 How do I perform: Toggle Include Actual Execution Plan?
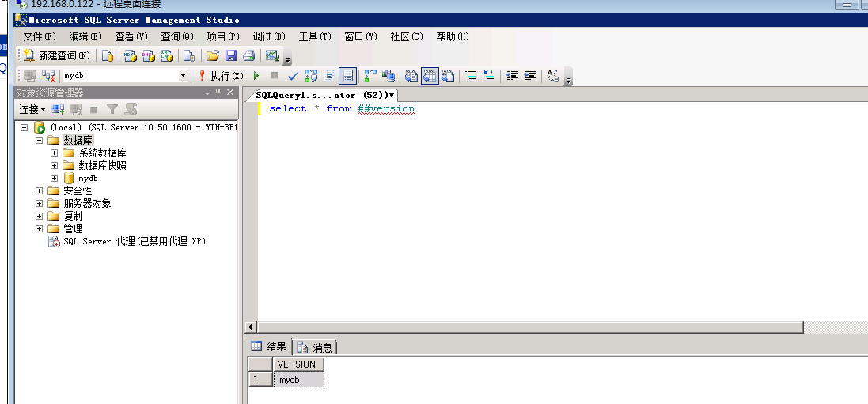(370, 76)
